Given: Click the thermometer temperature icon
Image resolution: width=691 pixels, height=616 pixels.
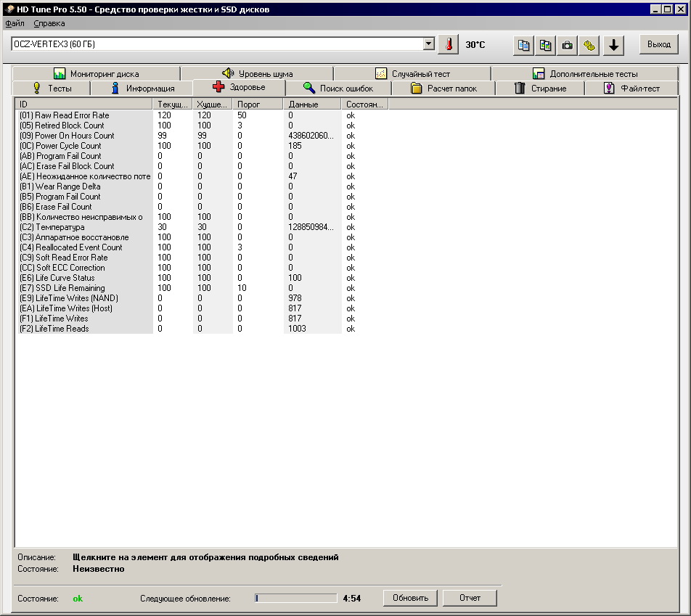Looking at the screenshot, I should coord(449,44).
